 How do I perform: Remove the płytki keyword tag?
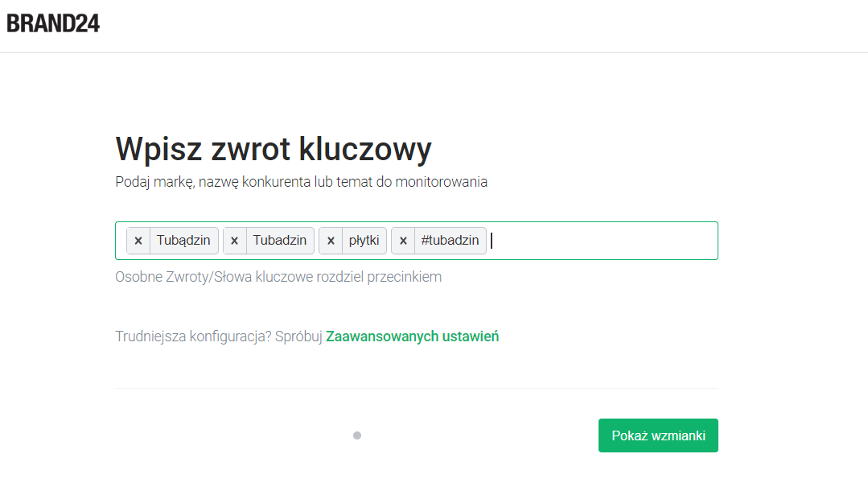(x=331, y=241)
